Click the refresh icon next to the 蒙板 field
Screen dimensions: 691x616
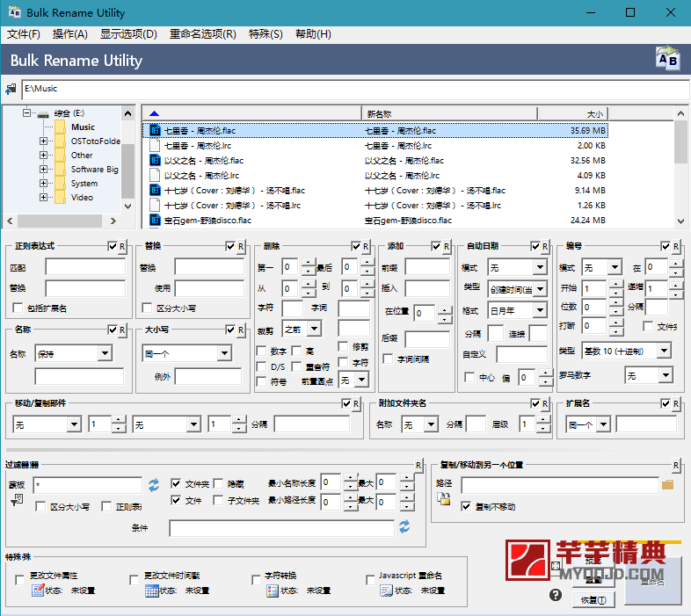point(153,485)
